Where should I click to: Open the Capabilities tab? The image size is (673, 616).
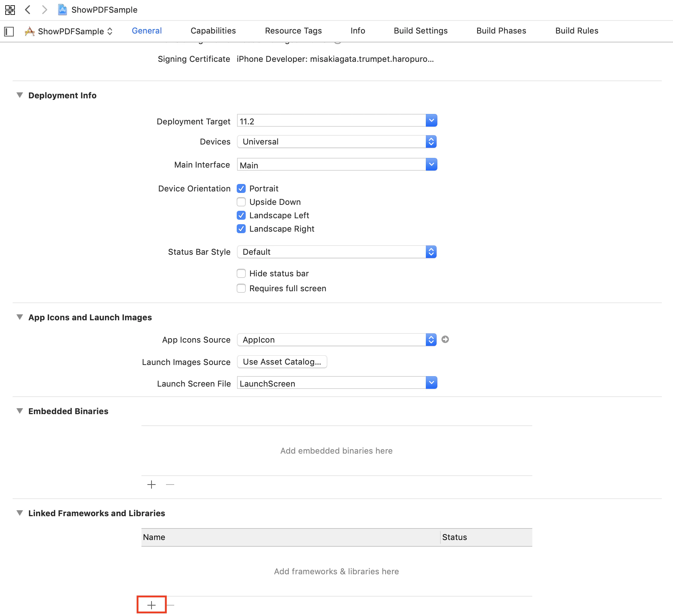tap(213, 31)
